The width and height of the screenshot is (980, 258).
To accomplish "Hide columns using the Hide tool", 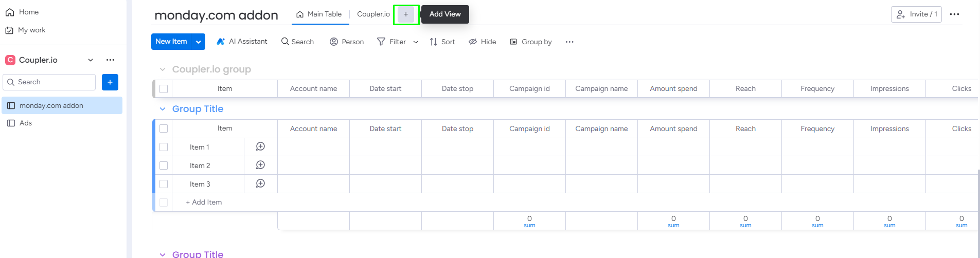I will click(482, 42).
